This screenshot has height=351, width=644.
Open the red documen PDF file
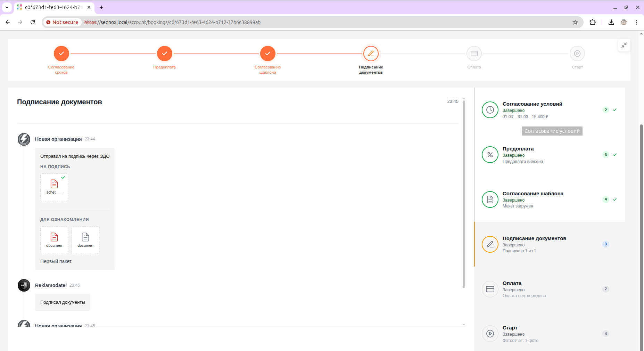point(54,240)
